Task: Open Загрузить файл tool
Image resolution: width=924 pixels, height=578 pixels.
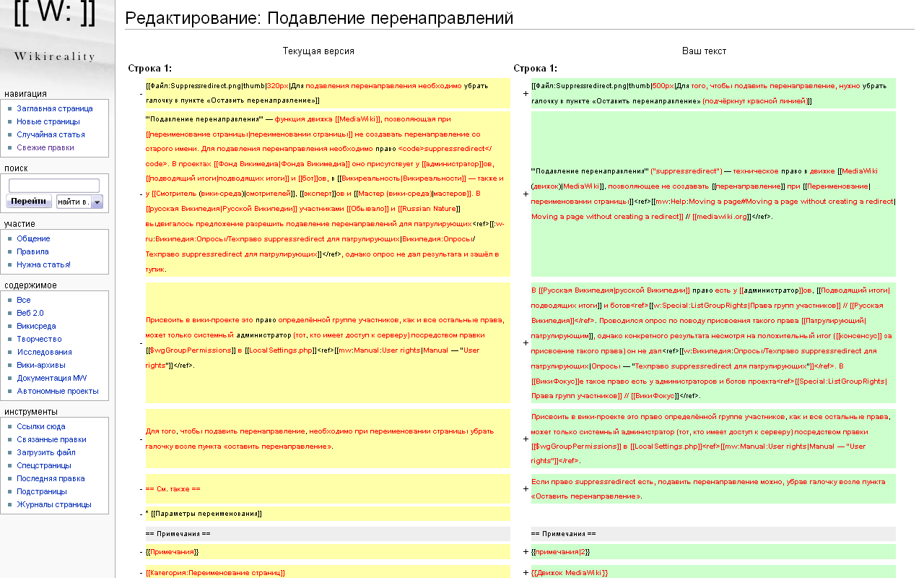Action: 46,452
